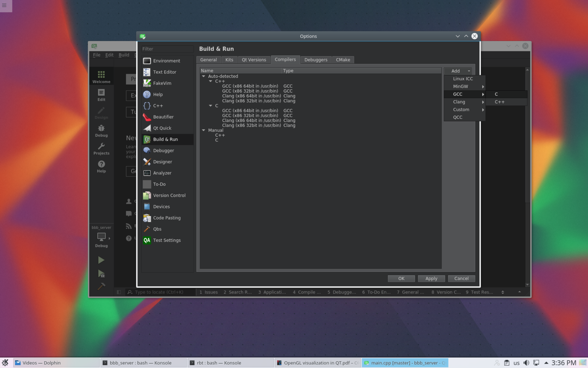Screen dimensions: 588x368
Task: Click the Cancel button
Action: tap(461, 279)
